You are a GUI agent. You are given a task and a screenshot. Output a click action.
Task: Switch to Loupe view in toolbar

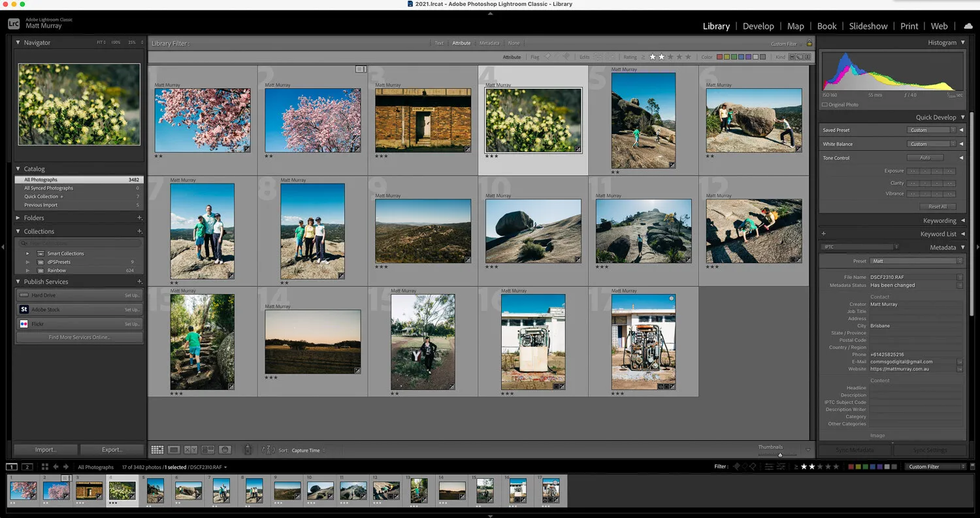(x=174, y=450)
